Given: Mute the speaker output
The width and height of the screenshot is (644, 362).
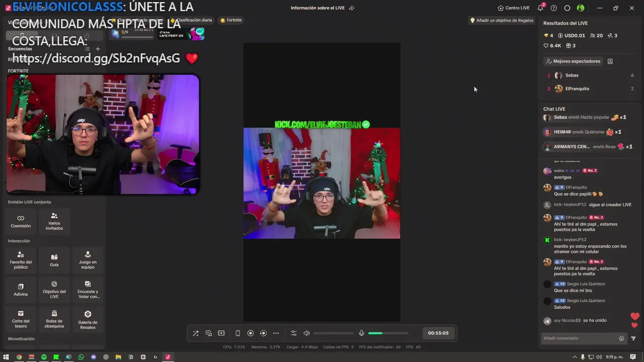Looking at the screenshot, I should tap(306, 333).
